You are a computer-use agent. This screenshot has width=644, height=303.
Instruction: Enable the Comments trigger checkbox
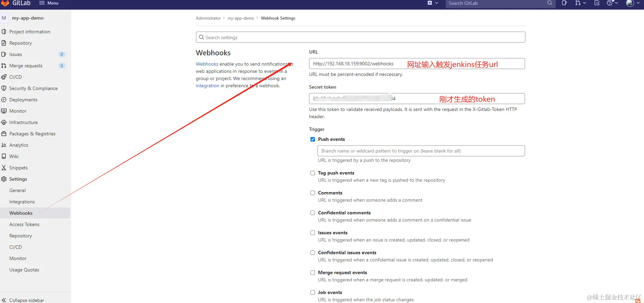(x=313, y=193)
